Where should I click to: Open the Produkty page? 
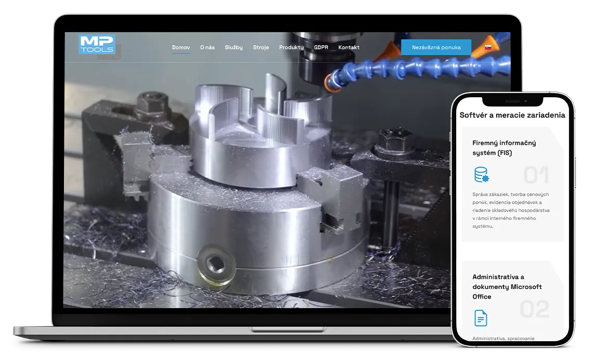(x=291, y=47)
